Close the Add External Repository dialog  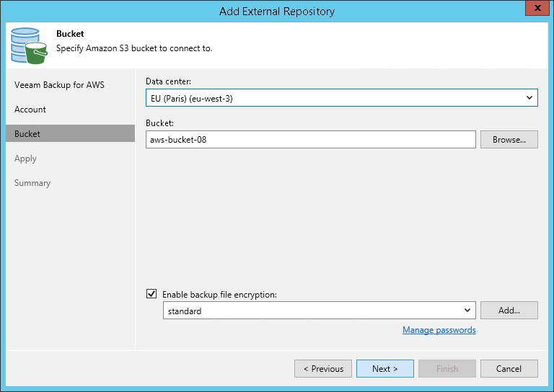coord(537,8)
